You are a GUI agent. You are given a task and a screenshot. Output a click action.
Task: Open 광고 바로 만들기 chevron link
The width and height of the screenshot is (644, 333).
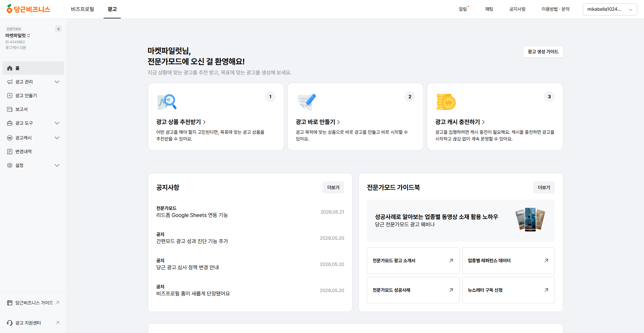pyautogui.click(x=318, y=122)
